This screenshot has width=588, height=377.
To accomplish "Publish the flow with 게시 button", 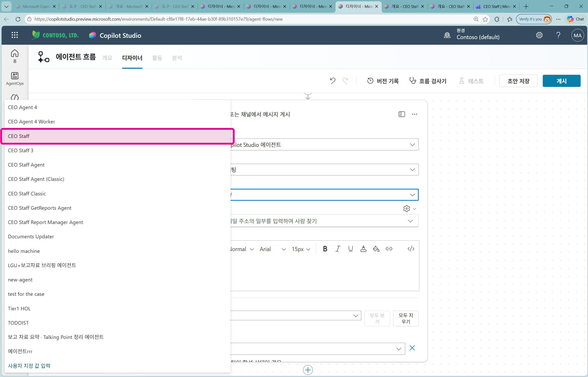I will coord(561,81).
